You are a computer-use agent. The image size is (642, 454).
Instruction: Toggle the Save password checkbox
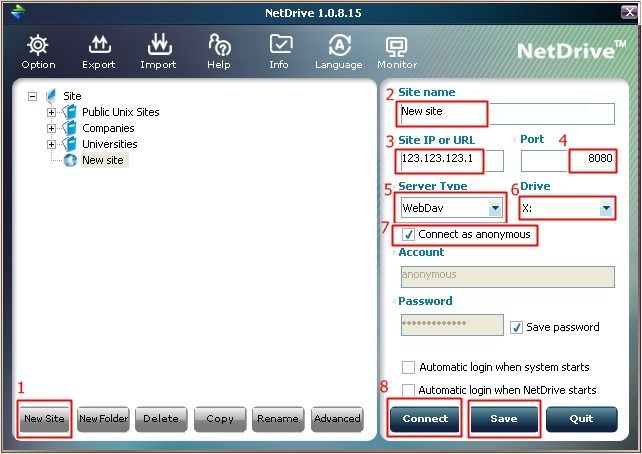[x=516, y=327]
